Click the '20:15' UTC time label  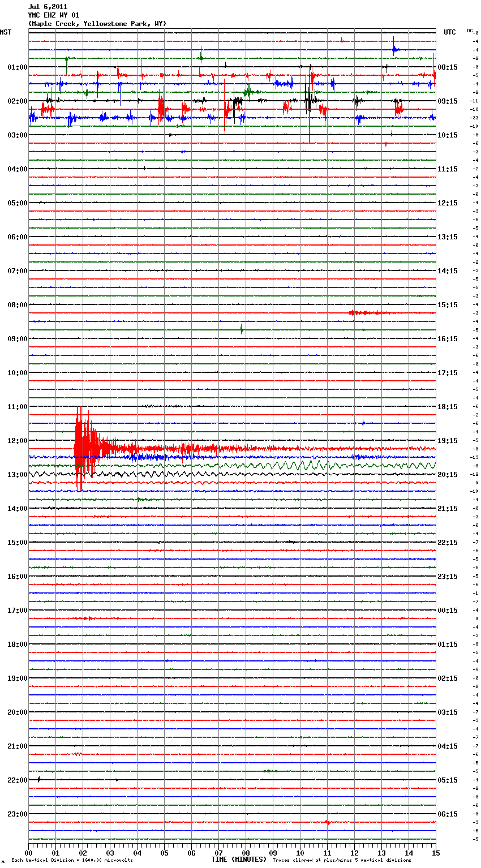pyautogui.click(x=448, y=475)
